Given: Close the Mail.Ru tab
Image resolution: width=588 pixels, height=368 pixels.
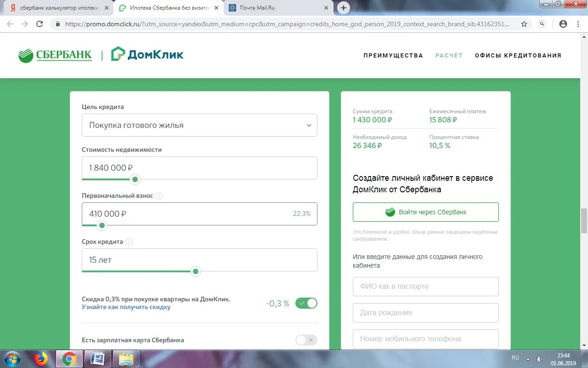Looking at the screenshot, I should pyautogui.click(x=326, y=8).
